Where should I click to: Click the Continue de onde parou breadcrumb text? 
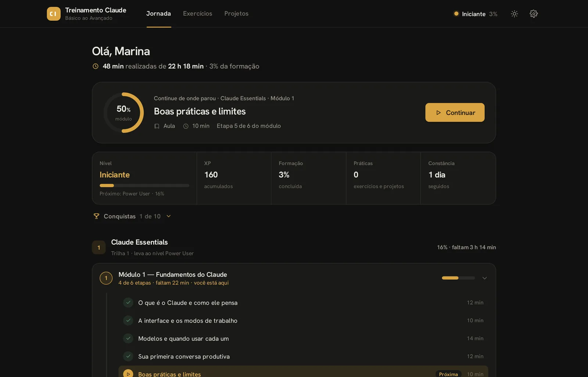224,98
